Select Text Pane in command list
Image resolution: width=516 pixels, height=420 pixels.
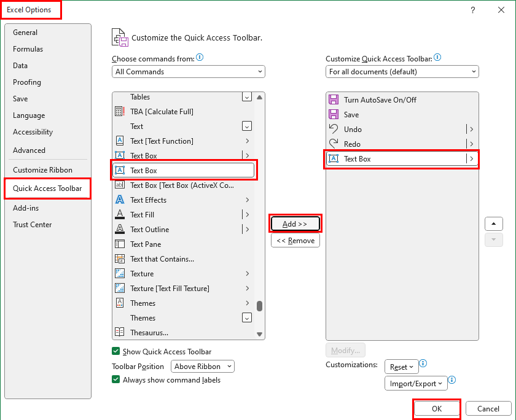(183, 244)
